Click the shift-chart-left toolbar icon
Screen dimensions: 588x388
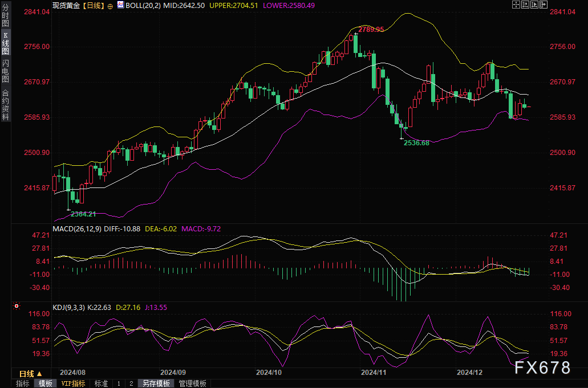pyautogui.click(x=525, y=5)
